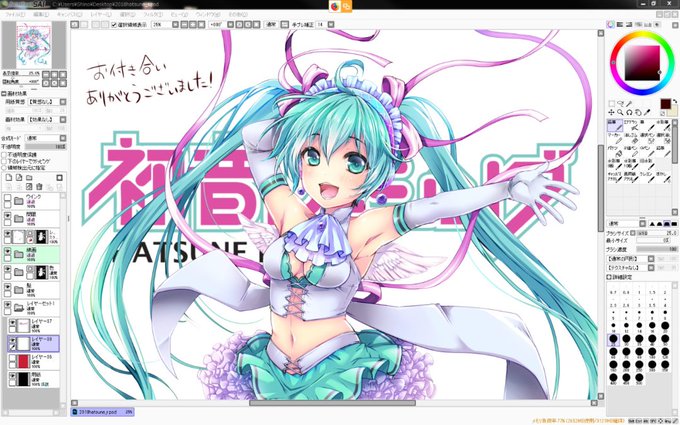The height and width of the screenshot is (425, 680).
Task: Select the lasso selection tool
Action: pos(621,104)
